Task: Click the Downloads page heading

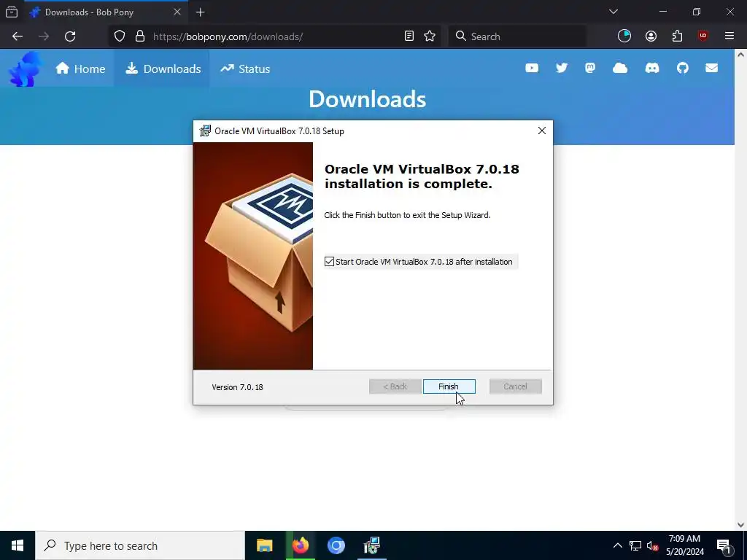Action: (x=368, y=99)
